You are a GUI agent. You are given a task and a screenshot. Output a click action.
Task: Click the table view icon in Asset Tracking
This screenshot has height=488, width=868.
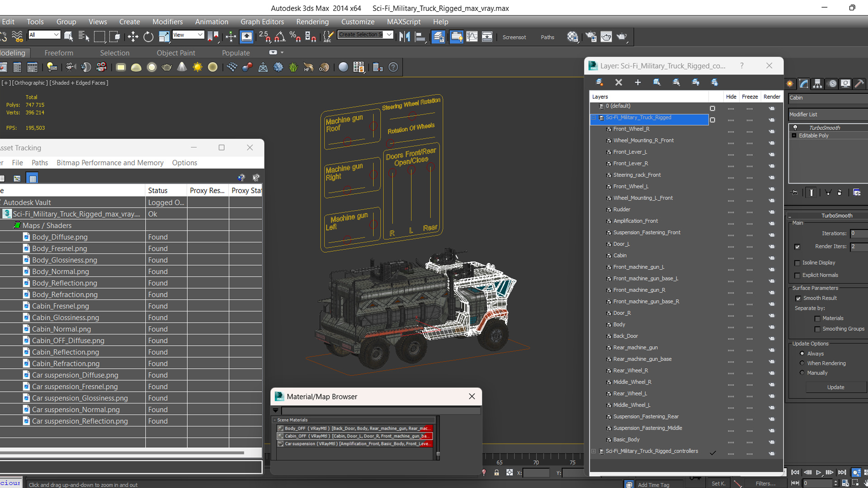coord(33,178)
